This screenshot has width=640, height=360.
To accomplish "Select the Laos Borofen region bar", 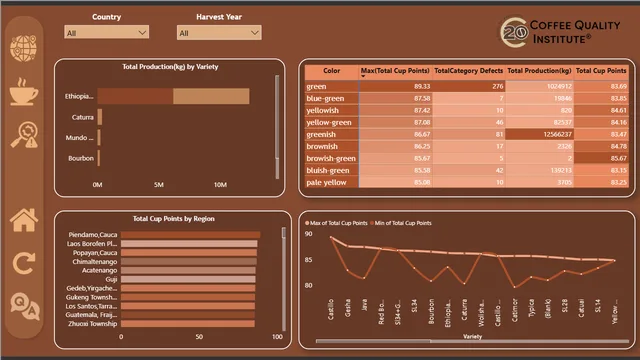I will pyautogui.click(x=189, y=244).
